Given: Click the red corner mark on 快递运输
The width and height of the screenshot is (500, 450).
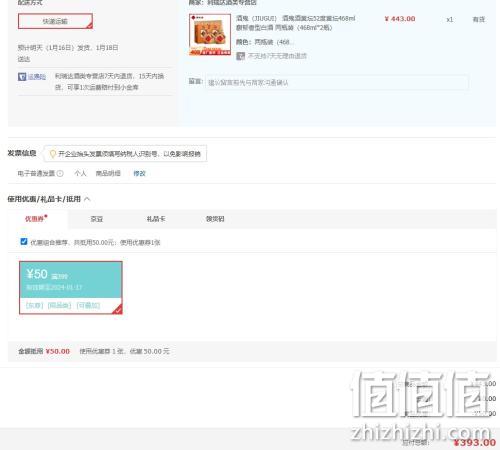Looking at the screenshot, I should point(89,26).
